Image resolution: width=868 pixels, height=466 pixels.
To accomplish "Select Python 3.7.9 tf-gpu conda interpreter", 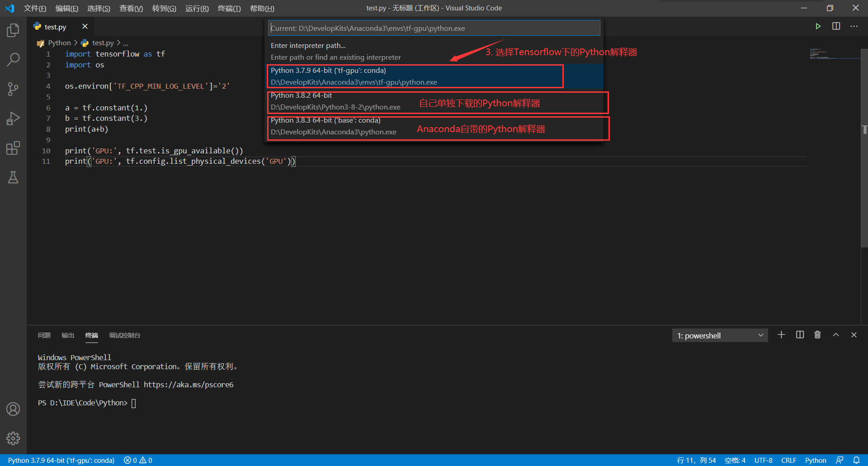I will [434, 76].
